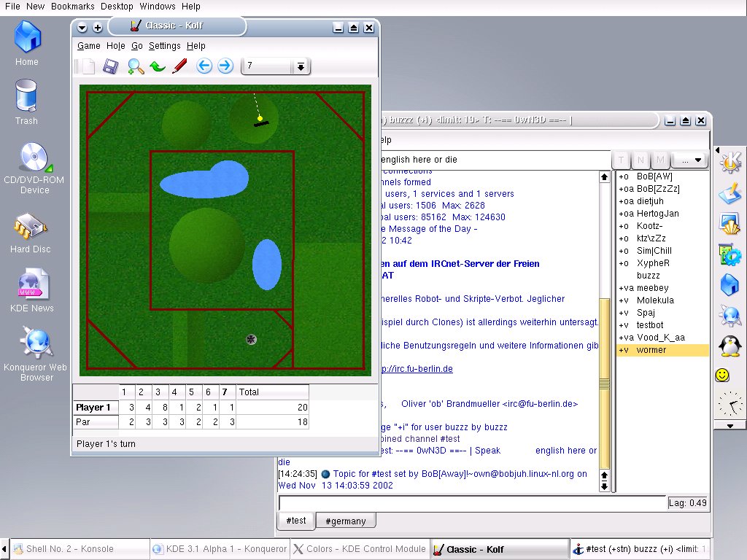Expand side panel with bottom down arrow
The width and height of the screenshot is (747, 560).
pyautogui.click(x=729, y=426)
